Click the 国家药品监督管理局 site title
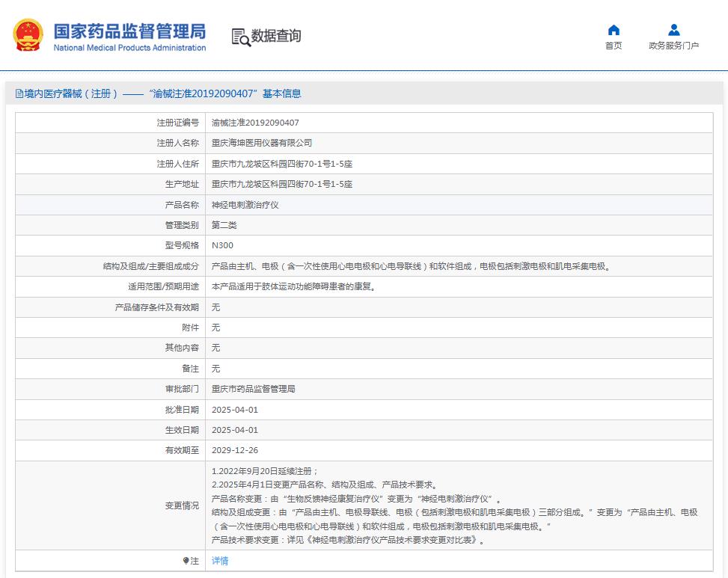 [129, 31]
